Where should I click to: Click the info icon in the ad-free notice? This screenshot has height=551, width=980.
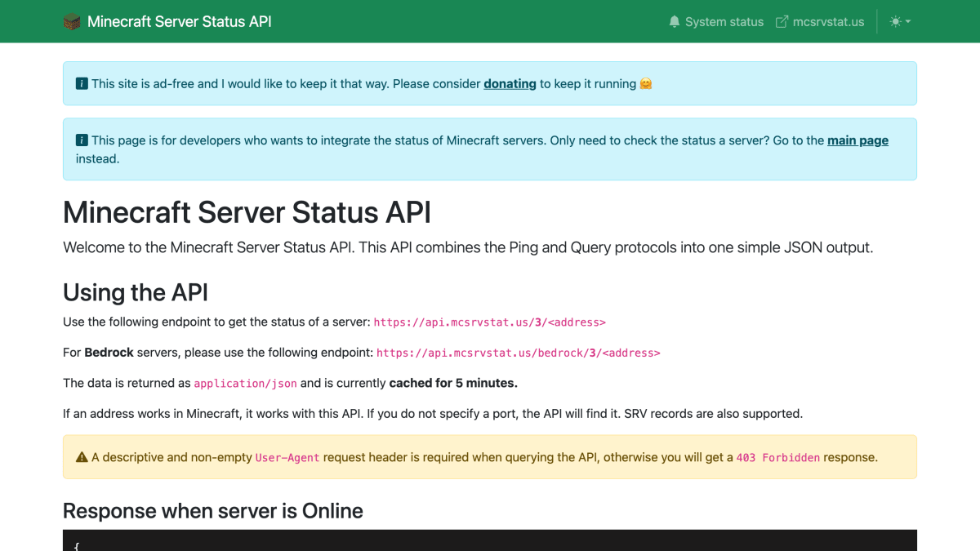[82, 83]
